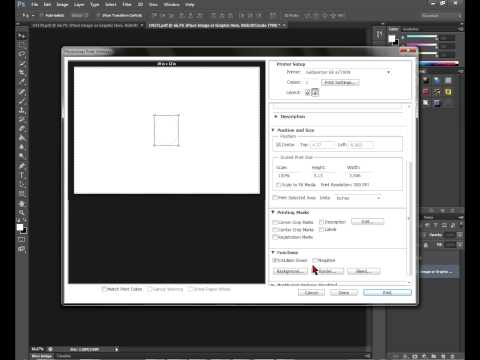Collapse the Position and Size section
The width and height of the screenshot is (480, 360).
pos(273,130)
